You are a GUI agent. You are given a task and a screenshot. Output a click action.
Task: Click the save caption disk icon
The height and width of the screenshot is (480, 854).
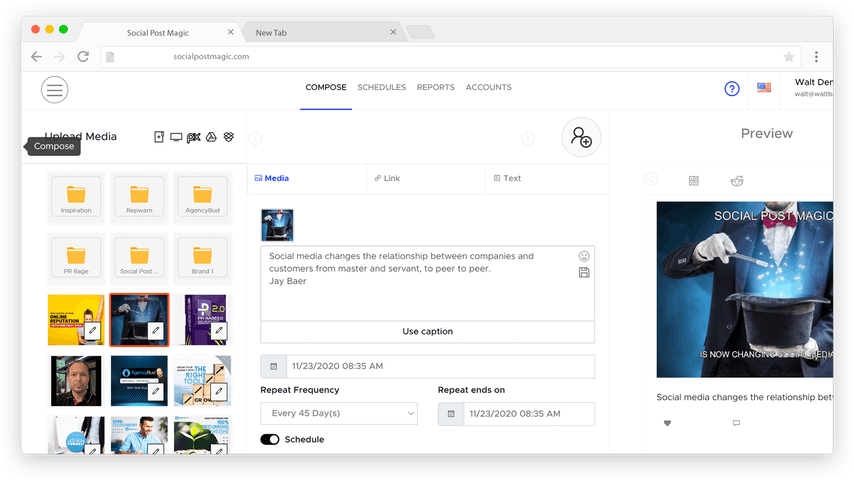click(x=584, y=272)
